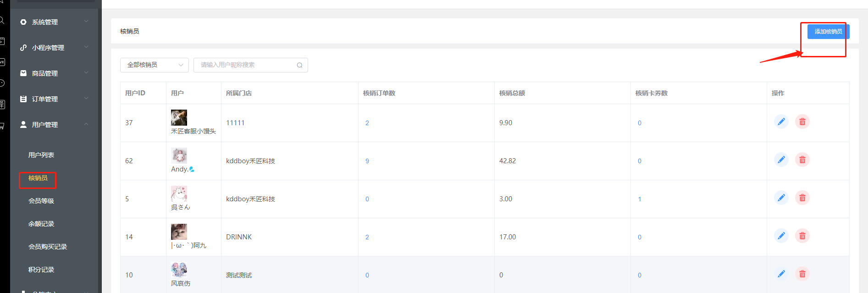The height and width of the screenshot is (293, 868).
Task: Open the 全部核销员 filter dropdown
Action: point(154,65)
